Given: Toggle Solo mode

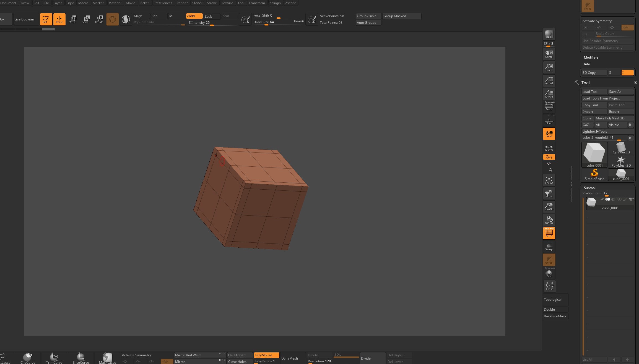Looking at the screenshot, I should (x=549, y=273).
